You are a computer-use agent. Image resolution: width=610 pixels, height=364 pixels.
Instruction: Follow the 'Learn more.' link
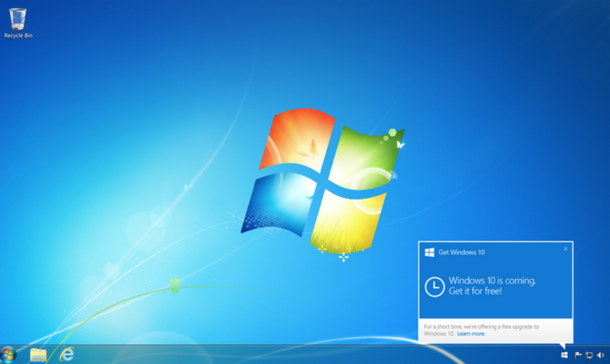[x=471, y=334]
